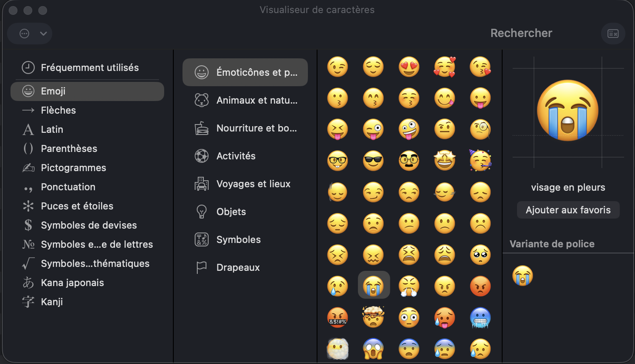
Task: Select Symboles de devises category
Action: [89, 225]
